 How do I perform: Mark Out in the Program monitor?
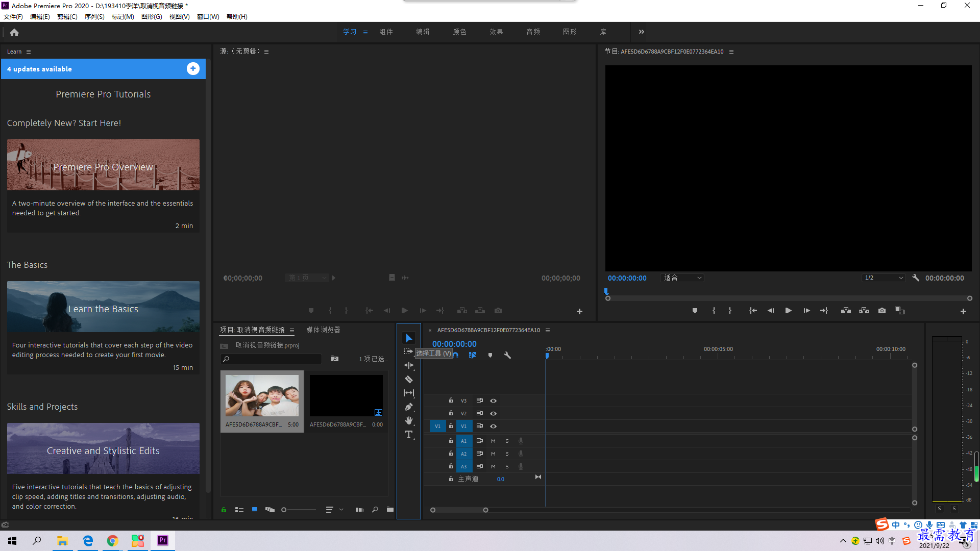[x=730, y=311]
